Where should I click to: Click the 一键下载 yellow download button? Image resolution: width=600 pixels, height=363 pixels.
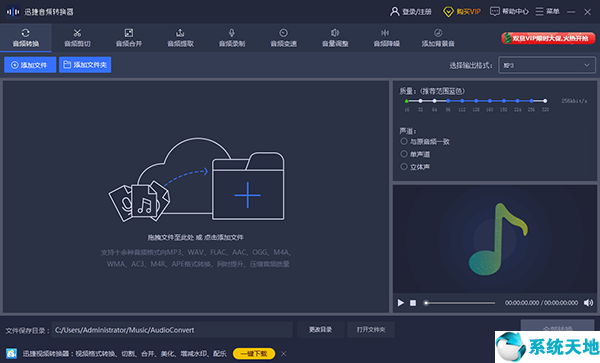pos(254,353)
